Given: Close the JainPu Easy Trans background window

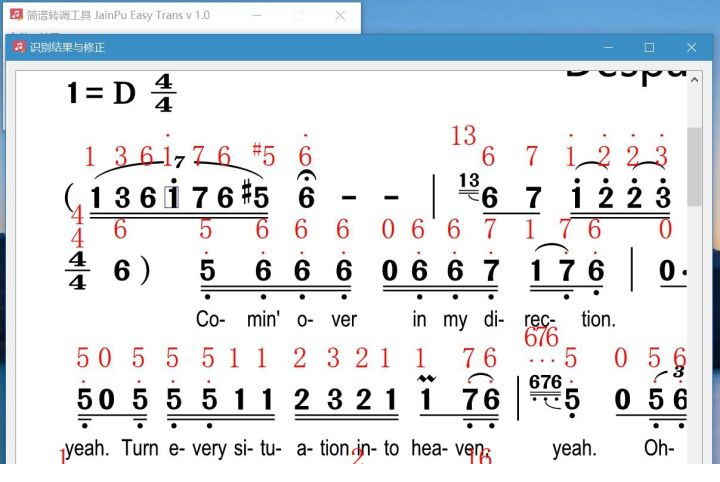Looking at the screenshot, I should pyautogui.click(x=340, y=15).
